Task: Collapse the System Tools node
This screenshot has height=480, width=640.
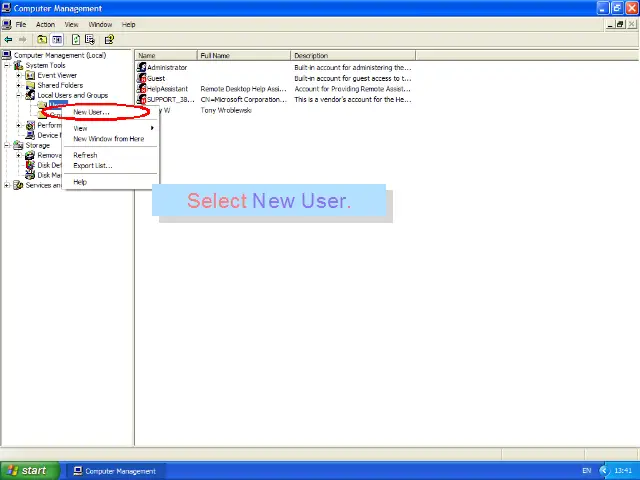Action: (7, 65)
